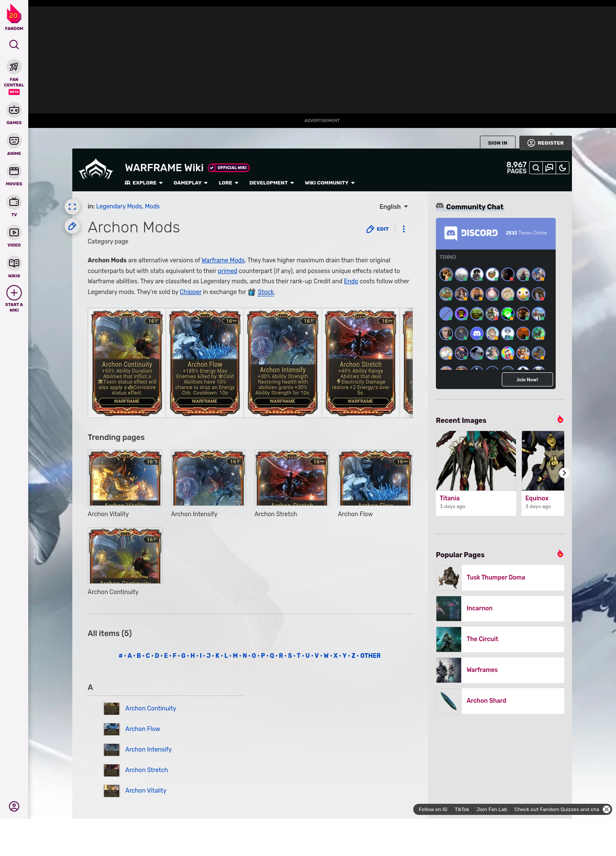The width and height of the screenshot is (616, 856).
Task: Toggle dark theme with the moon icon
Action: (x=563, y=168)
